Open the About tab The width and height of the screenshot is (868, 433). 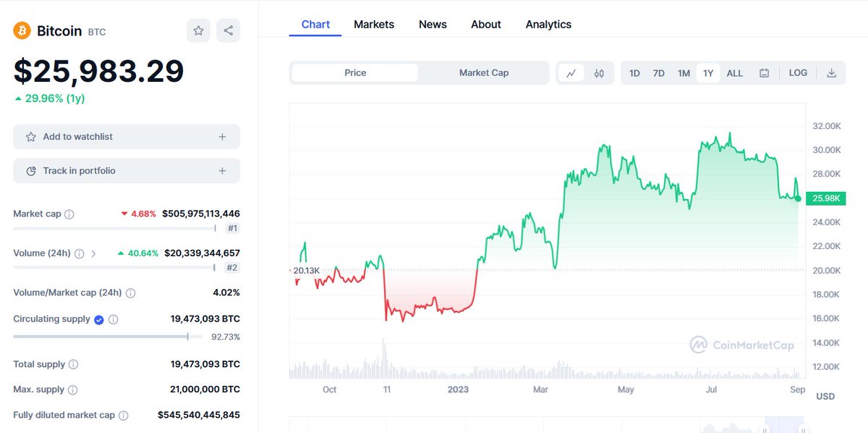(x=486, y=25)
